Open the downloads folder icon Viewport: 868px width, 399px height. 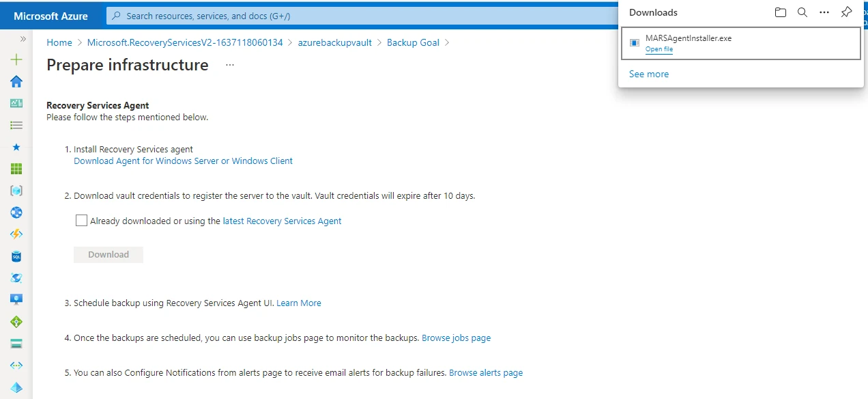click(780, 12)
